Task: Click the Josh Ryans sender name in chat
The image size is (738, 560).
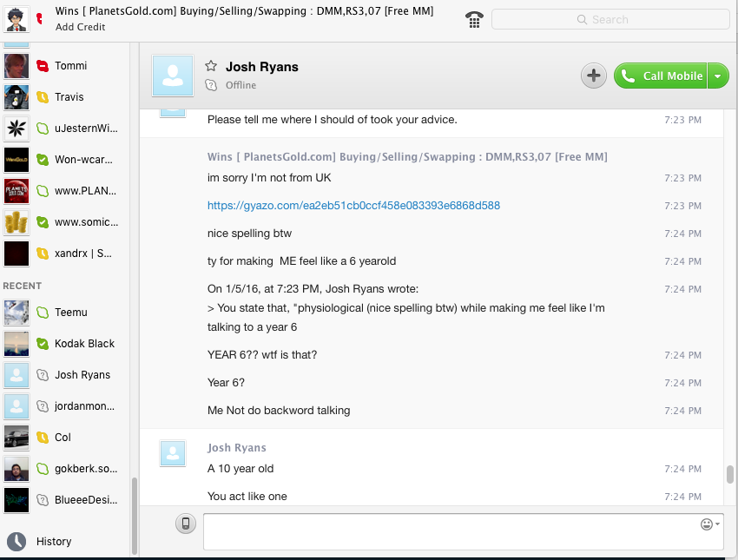Action: coord(237,447)
